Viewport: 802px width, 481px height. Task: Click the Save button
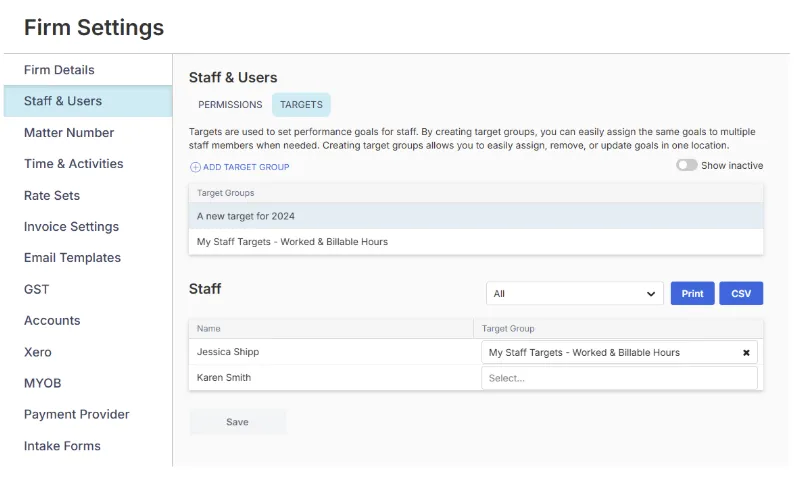click(237, 422)
